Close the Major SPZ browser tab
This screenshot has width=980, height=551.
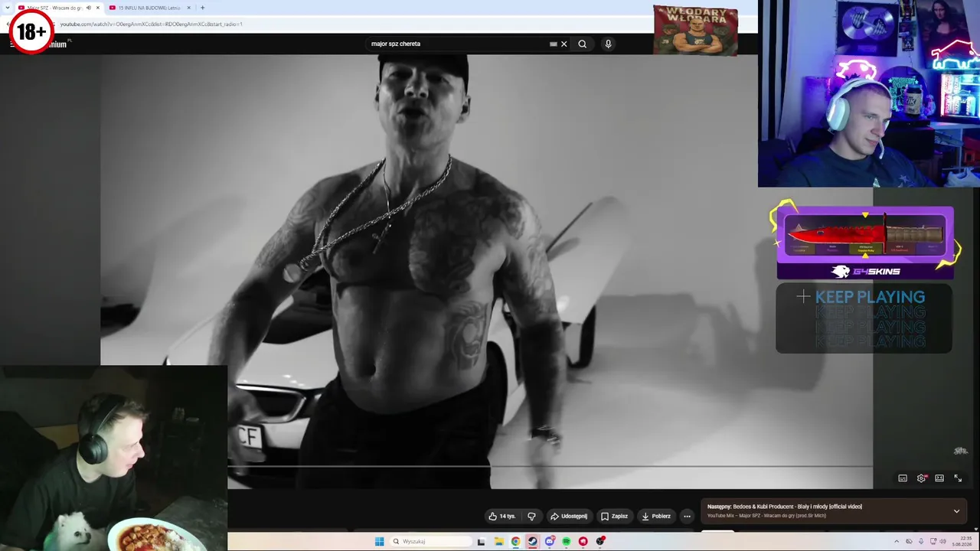click(x=98, y=8)
